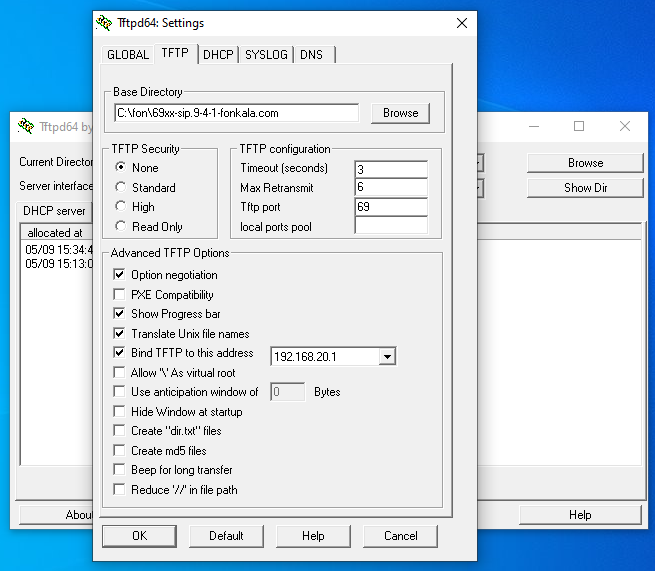The width and height of the screenshot is (655, 571).
Task: Toggle Create md5 files checkbox
Action: click(120, 451)
